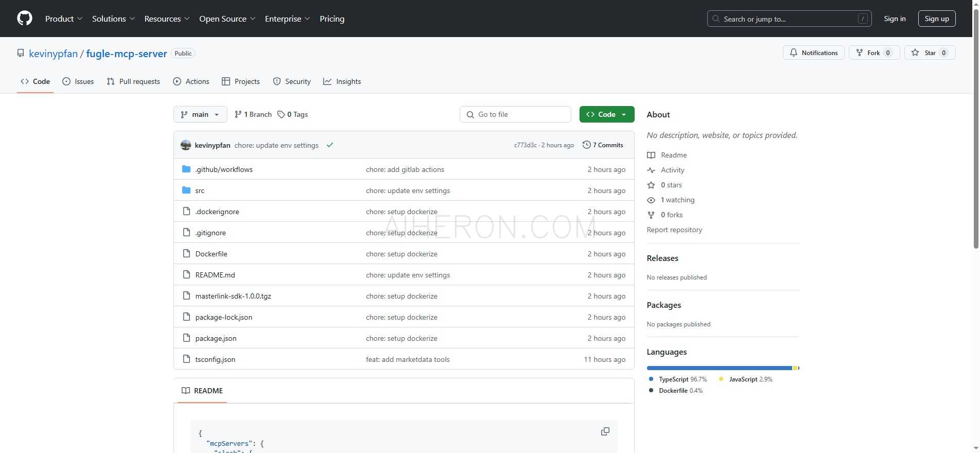Open the Insights tab

[x=342, y=81]
